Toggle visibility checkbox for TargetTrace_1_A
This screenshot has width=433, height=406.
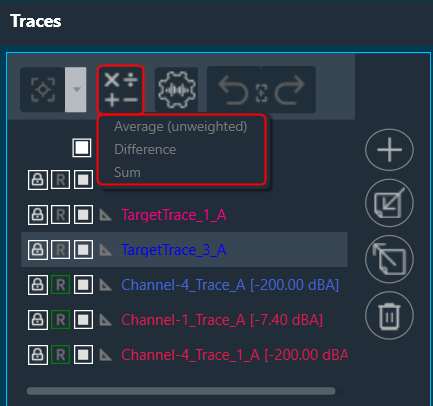coord(83,215)
